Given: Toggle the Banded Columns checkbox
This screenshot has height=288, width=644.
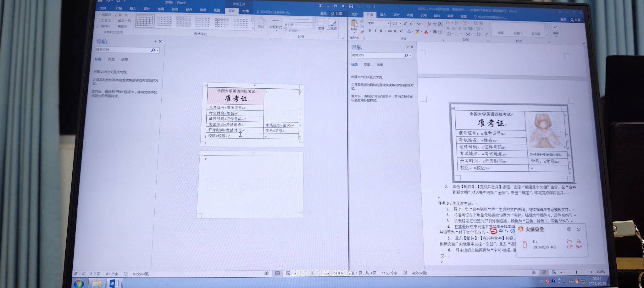Looking at the screenshot, I should (114, 26).
